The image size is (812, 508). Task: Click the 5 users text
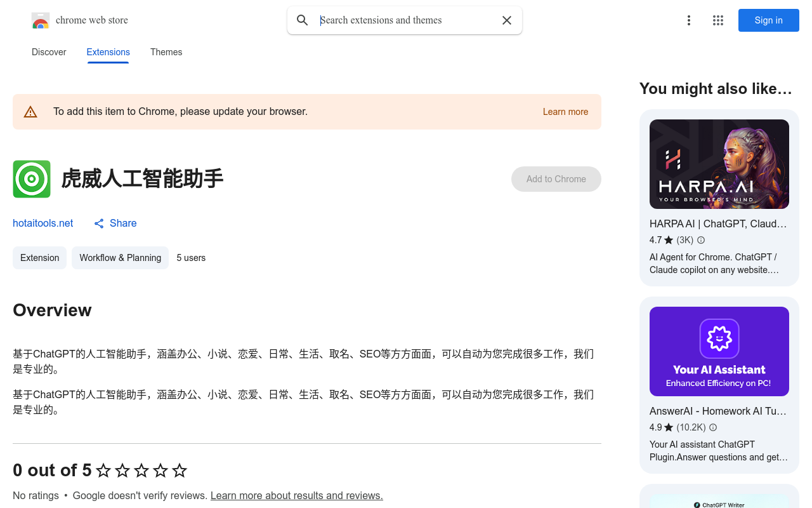(x=191, y=258)
